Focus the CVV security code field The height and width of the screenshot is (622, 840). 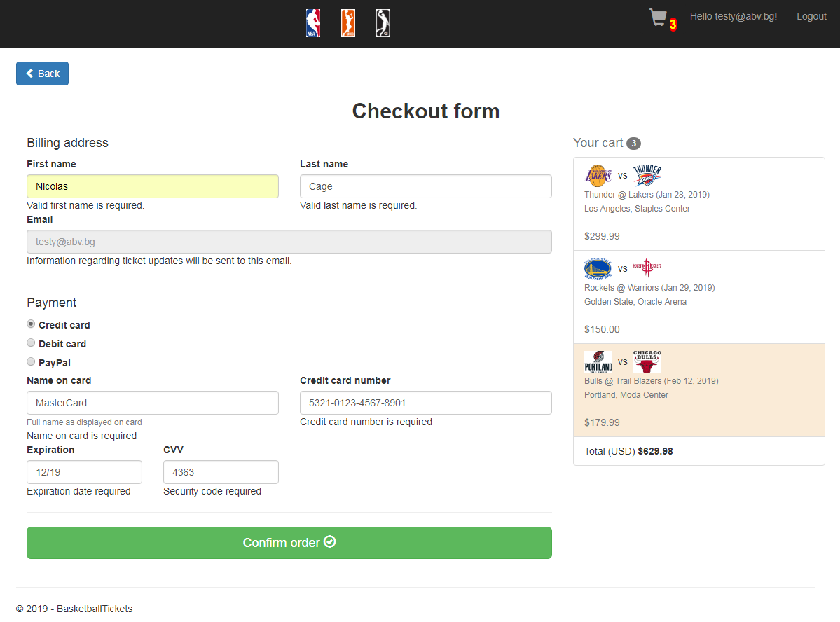tap(221, 472)
